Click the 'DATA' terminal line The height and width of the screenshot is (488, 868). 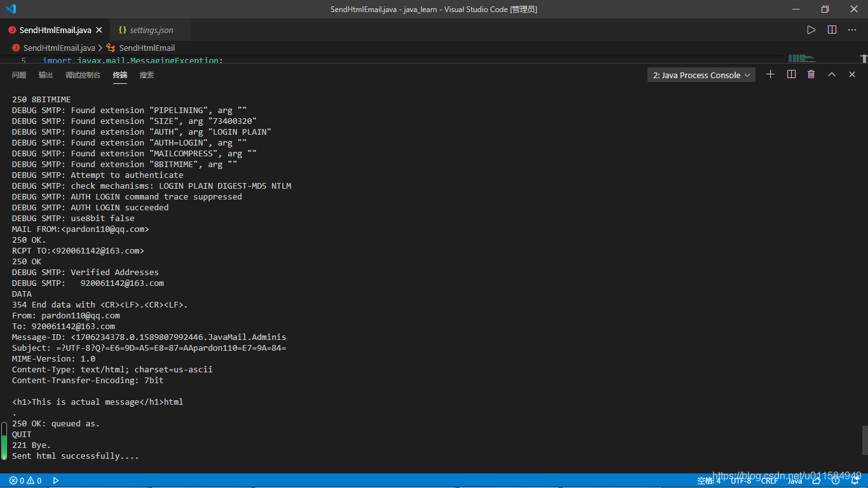point(22,294)
